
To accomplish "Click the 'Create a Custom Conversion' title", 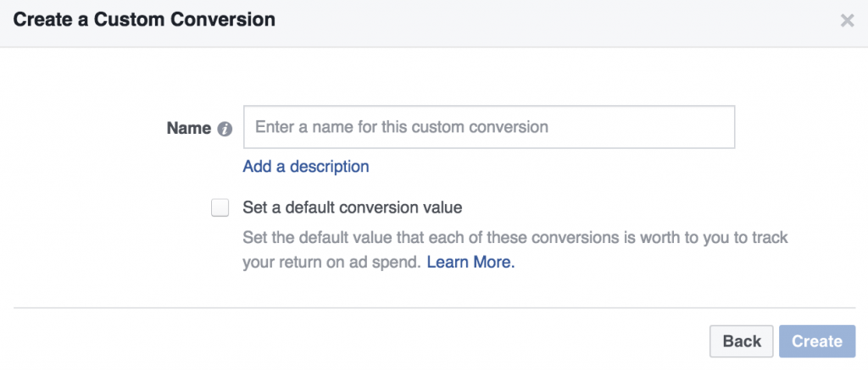I will (144, 20).
